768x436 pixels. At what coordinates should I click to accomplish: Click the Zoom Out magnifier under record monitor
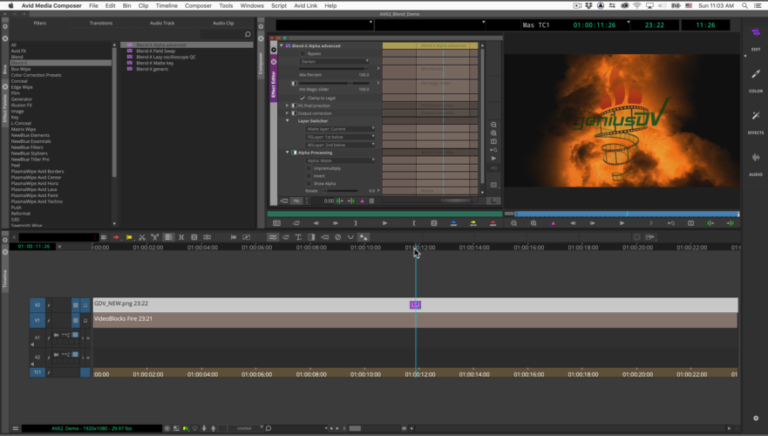514,223
